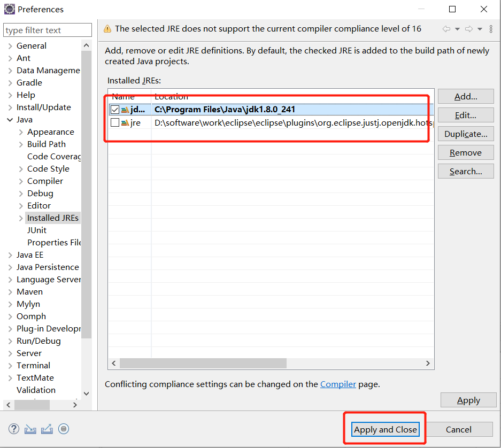Click the Search... button
The width and height of the screenshot is (501, 448).
[x=466, y=172]
